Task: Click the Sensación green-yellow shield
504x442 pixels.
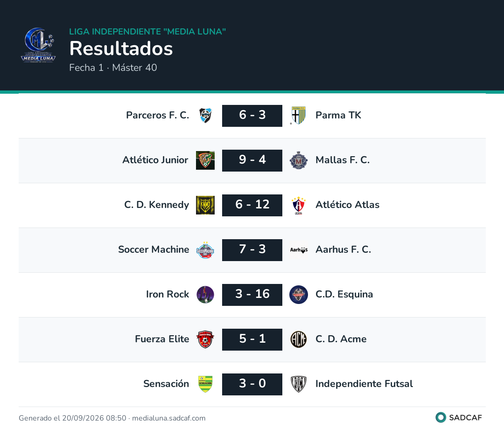Action: pos(205,384)
